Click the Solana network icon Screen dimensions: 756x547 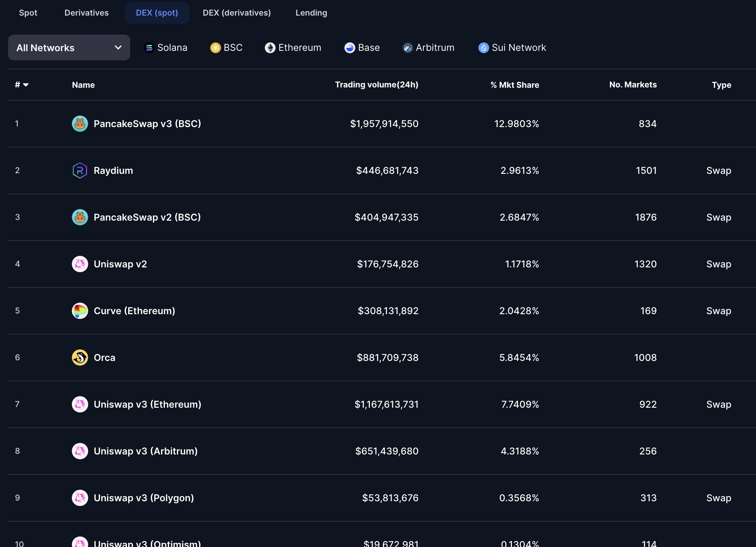[149, 48]
